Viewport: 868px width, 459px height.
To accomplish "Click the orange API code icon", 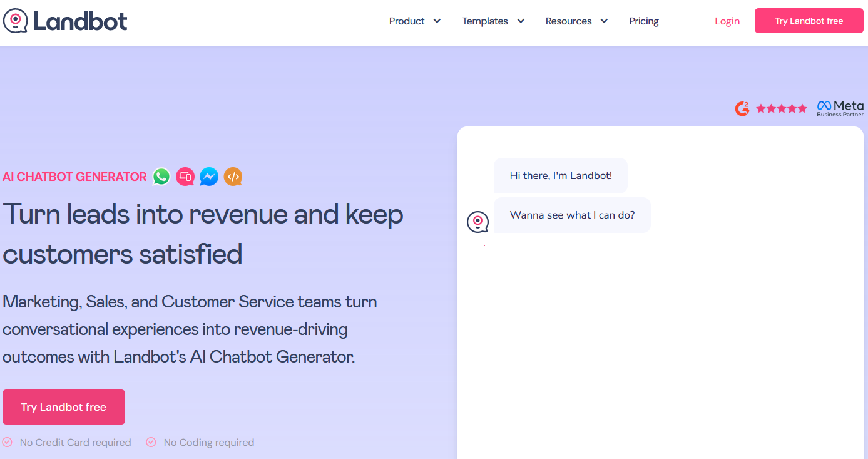I will [x=233, y=177].
